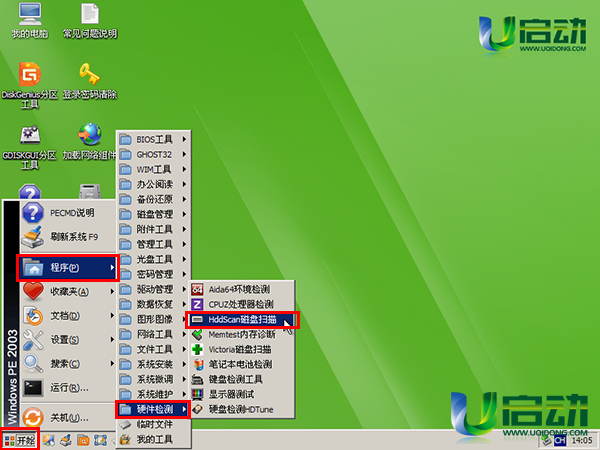Launch GDISKGUI分区工具 desktop icon
Viewport: 600px width, 450px height.
click(30, 147)
